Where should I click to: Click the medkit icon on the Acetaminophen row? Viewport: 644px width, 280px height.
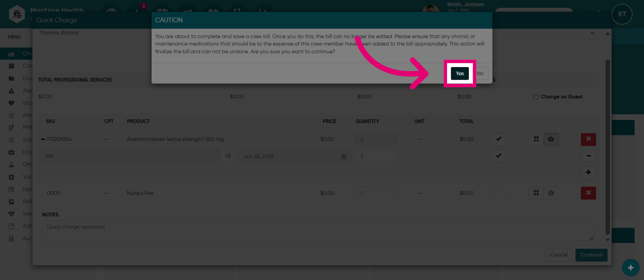tap(551, 139)
